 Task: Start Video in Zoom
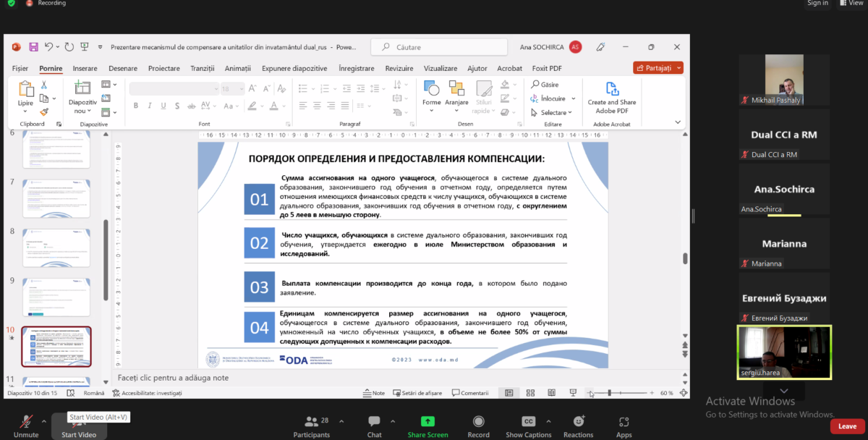(x=78, y=426)
